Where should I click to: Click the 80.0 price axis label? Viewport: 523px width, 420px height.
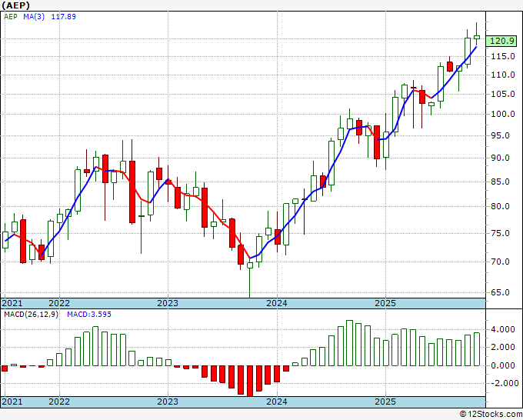(501, 206)
